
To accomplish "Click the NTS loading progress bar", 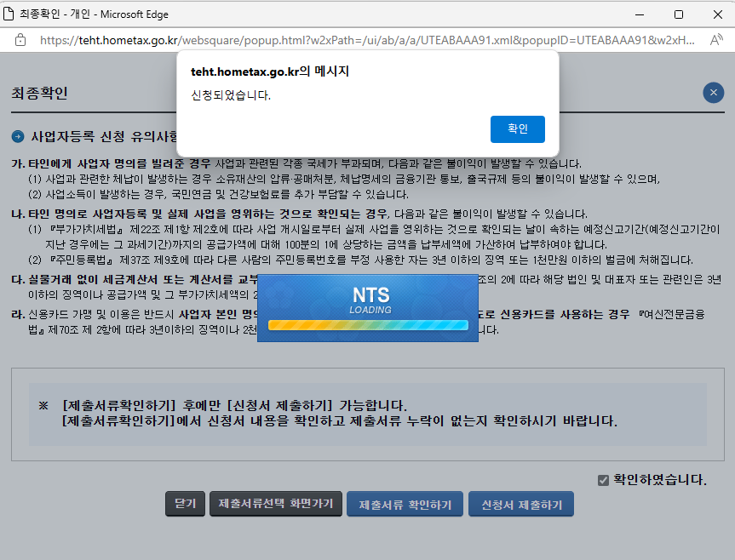I will coord(368,325).
